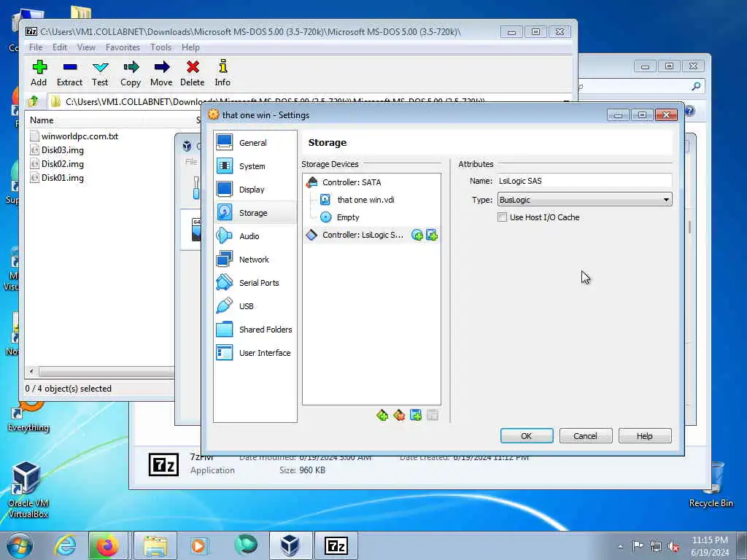Image resolution: width=747 pixels, height=560 pixels.
Task: Click the disabled remove attachment icon
Action: pyautogui.click(x=432, y=415)
